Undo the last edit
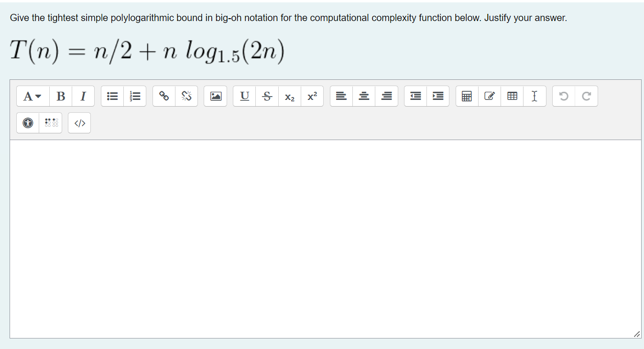The width and height of the screenshot is (644, 349). 563,96
